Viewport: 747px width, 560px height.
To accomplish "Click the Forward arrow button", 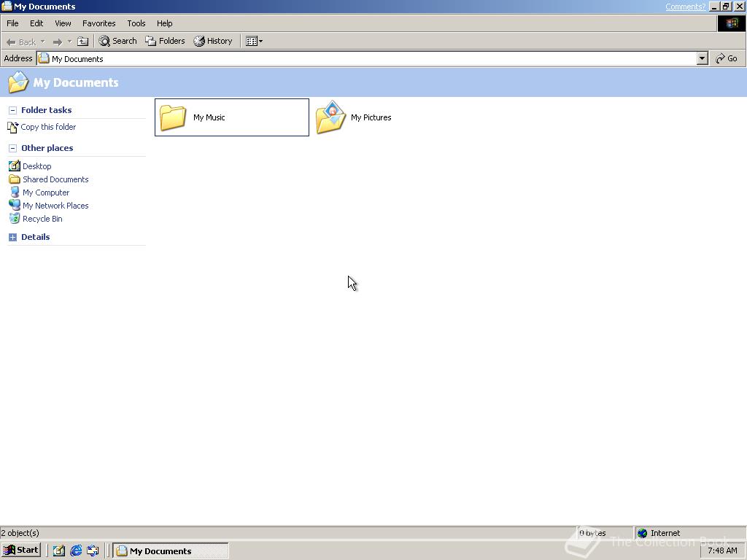I will [57, 42].
